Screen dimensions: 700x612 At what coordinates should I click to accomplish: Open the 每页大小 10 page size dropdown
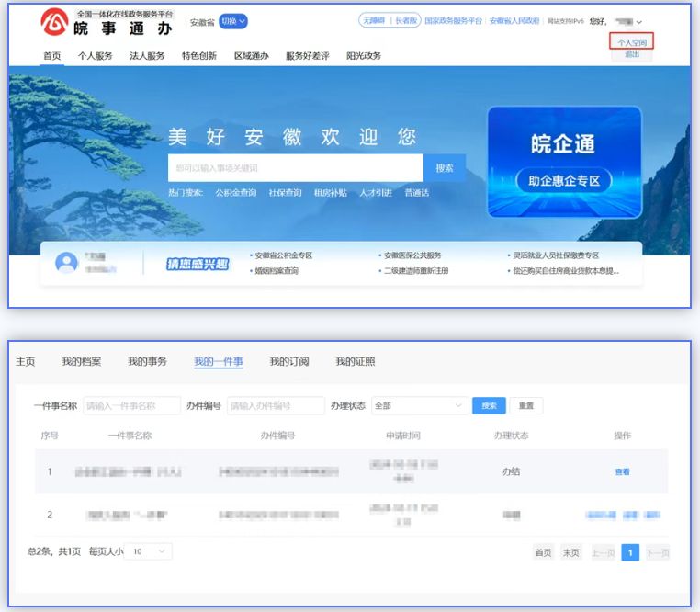click(148, 551)
